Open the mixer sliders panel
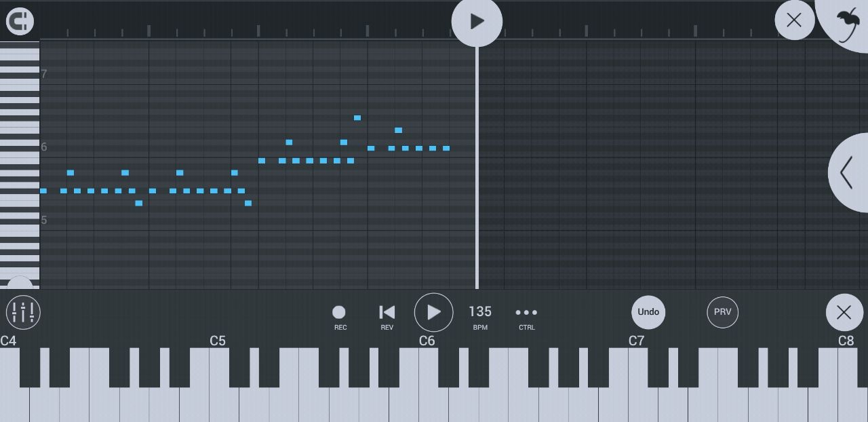Screen dimensions: 868x422 23,312
